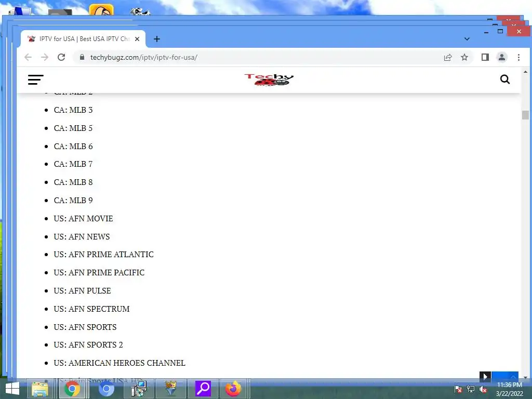Click the text US: AFN SPORTS 2

(x=88, y=345)
